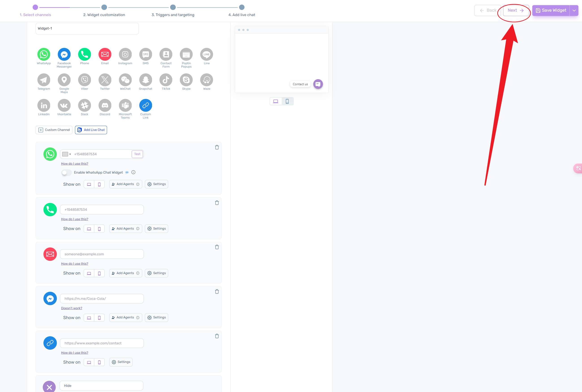
Task: Click the Poptin Popups channel icon
Action: click(x=186, y=54)
